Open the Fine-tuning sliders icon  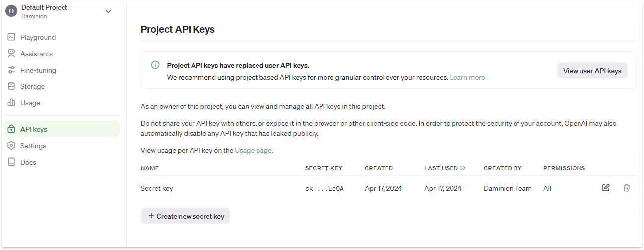(x=11, y=70)
